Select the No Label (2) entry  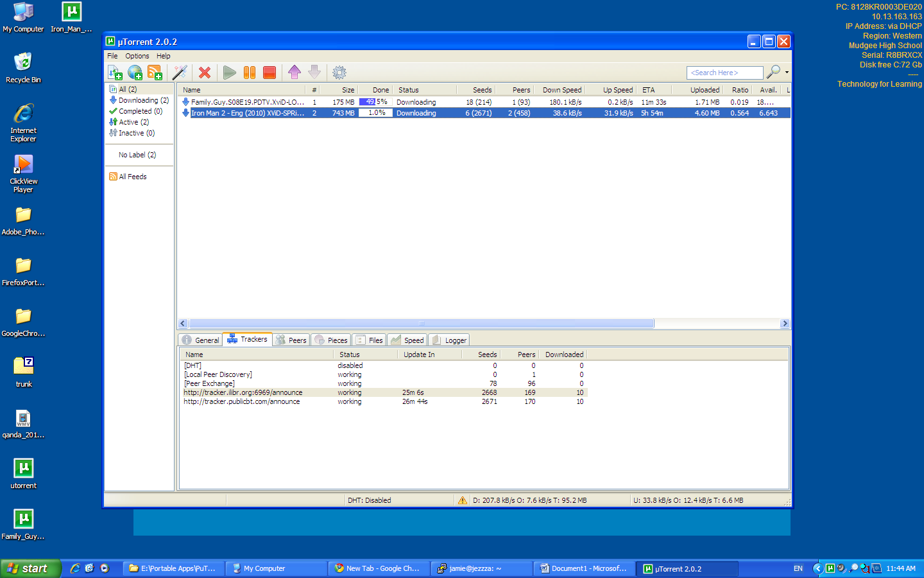[137, 155]
